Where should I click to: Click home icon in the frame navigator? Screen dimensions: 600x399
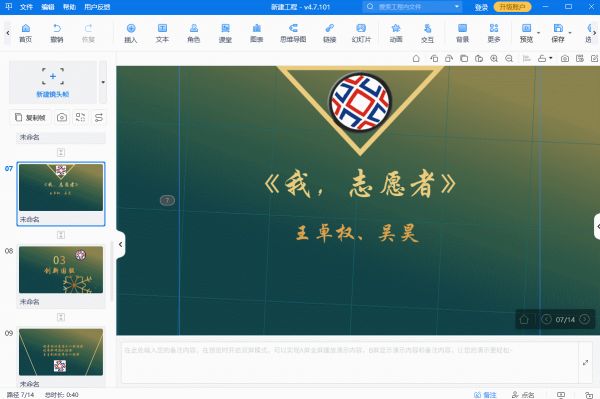coord(524,319)
